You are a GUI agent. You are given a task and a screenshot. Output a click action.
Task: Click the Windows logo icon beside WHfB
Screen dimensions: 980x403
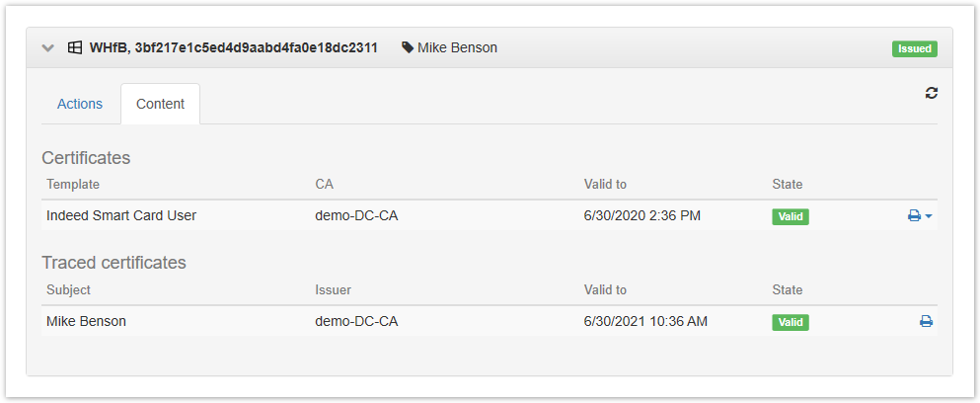click(75, 47)
